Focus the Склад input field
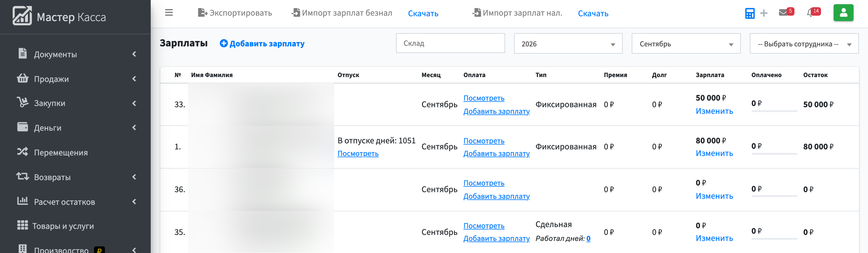Viewport: 868px width, 253px height. (450, 43)
